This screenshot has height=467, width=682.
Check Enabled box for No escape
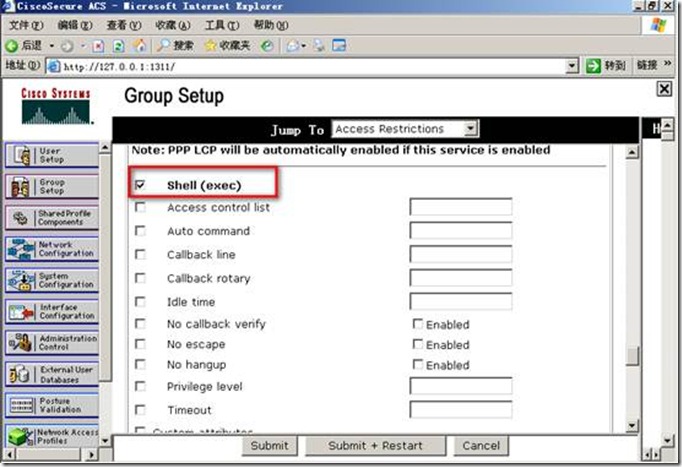(x=418, y=344)
